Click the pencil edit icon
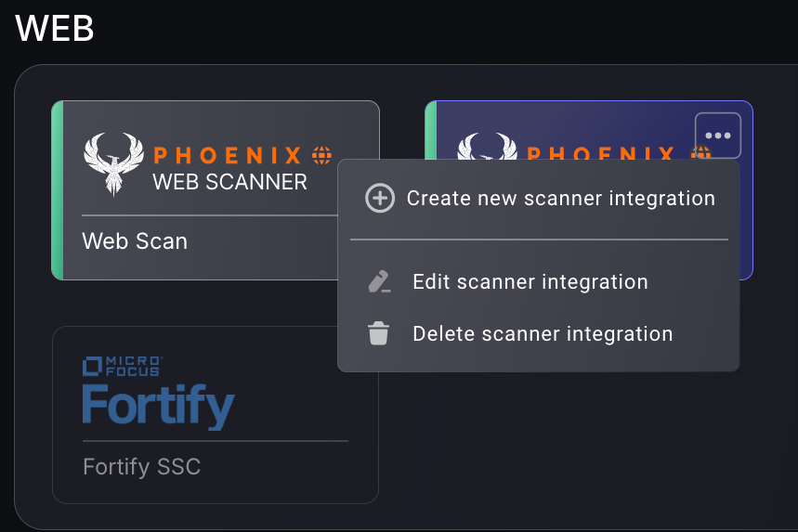Screen dimensions: 798x532 (379, 282)
